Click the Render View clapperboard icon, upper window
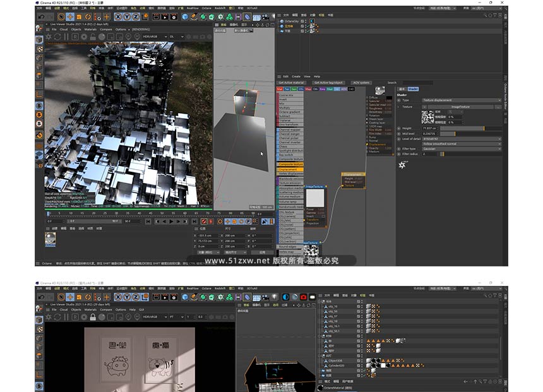Screen dimensions: 543x392 tap(156, 16)
